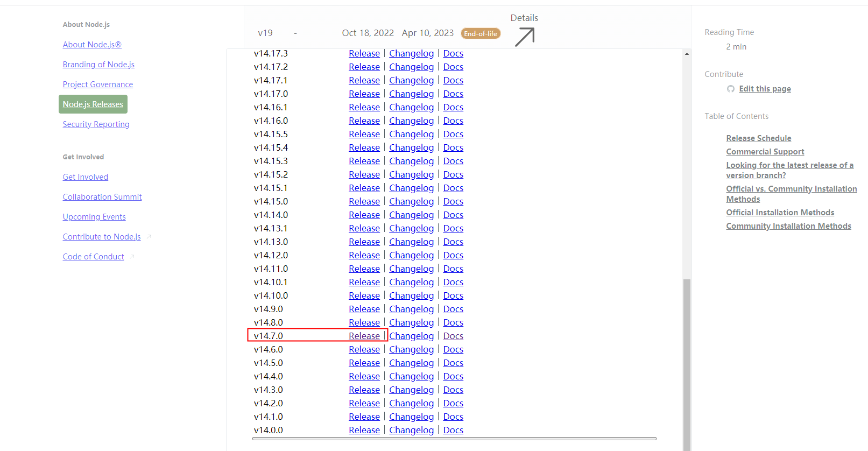Image resolution: width=868 pixels, height=451 pixels.
Task: Open Changelog for v14.13.0
Action: pyautogui.click(x=411, y=242)
